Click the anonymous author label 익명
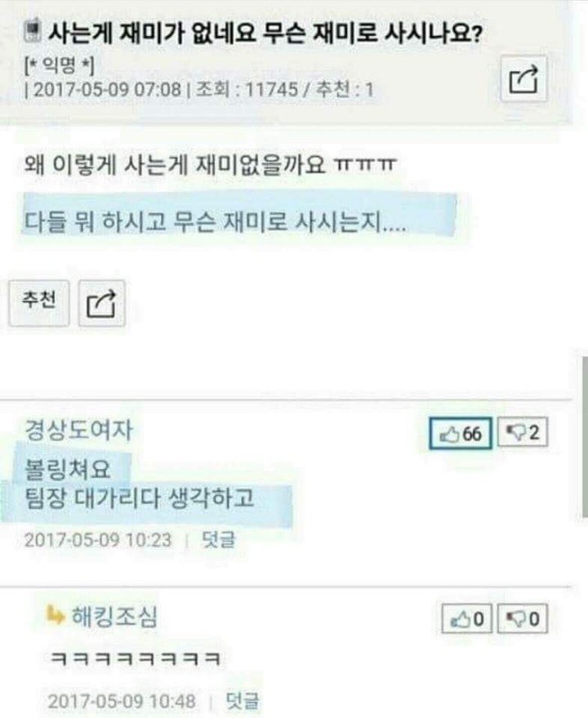The width and height of the screenshot is (588, 718). pos(59,66)
